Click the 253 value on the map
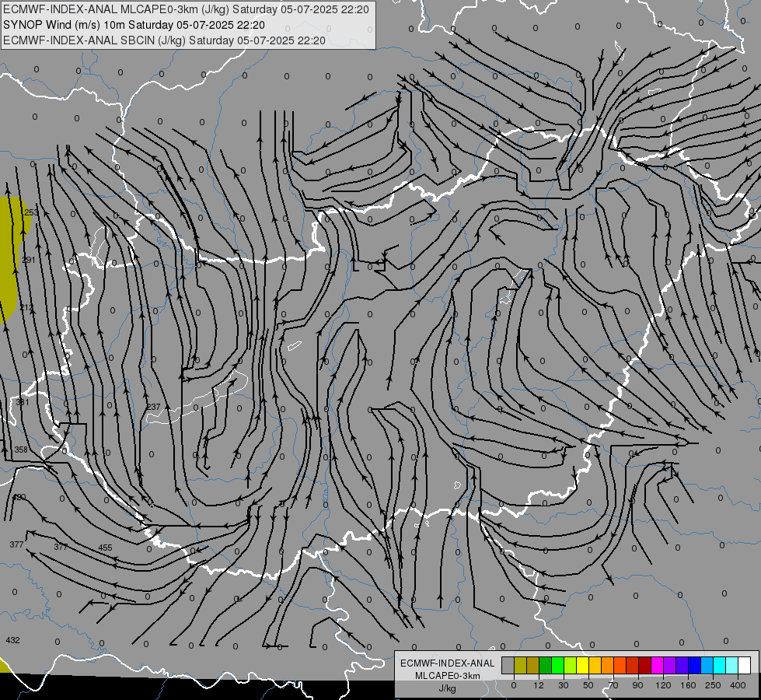 (x=31, y=212)
